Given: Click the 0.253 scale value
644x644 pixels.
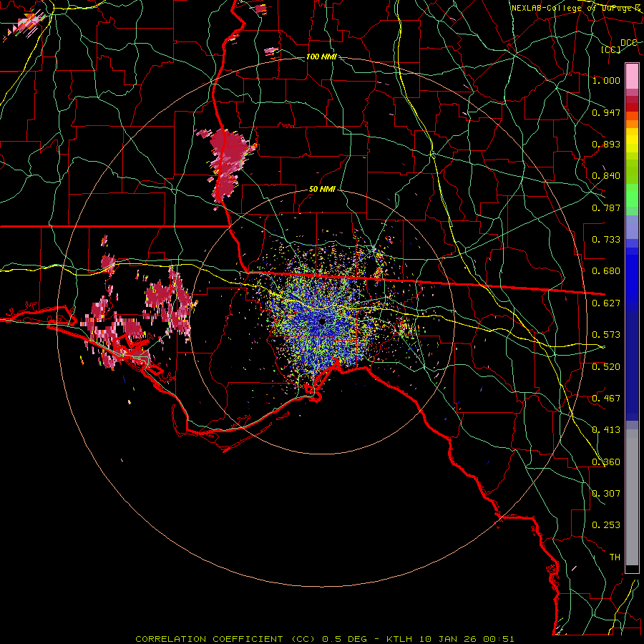Looking at the screenshot, I should coord(606,525).
